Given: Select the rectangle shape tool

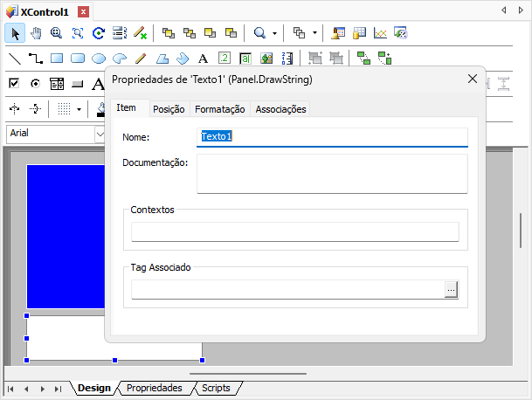Looking at the screenshot, I should (57, 59).
